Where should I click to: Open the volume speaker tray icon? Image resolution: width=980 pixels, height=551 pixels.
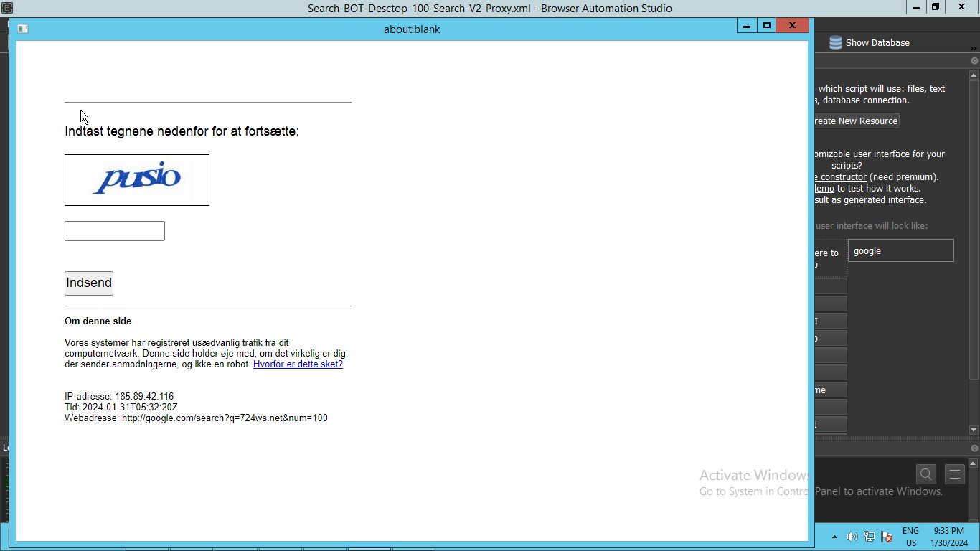(x=852, y=537)
